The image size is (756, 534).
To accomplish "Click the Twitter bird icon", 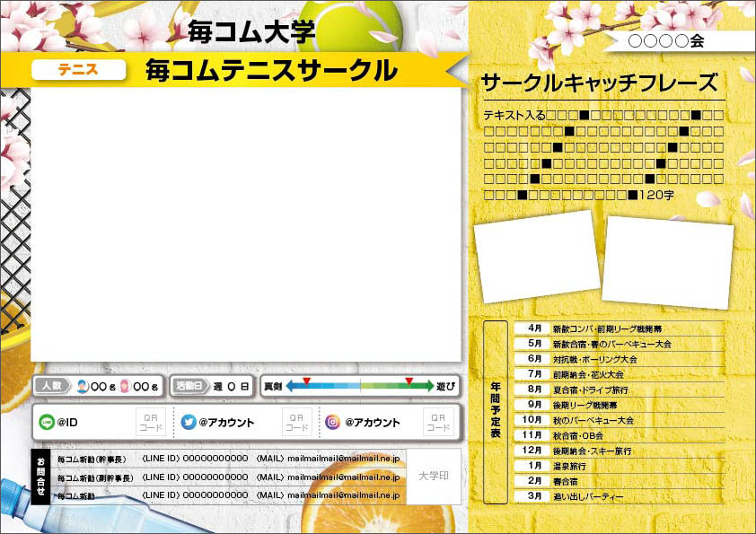I will click(x=188, y=422).
